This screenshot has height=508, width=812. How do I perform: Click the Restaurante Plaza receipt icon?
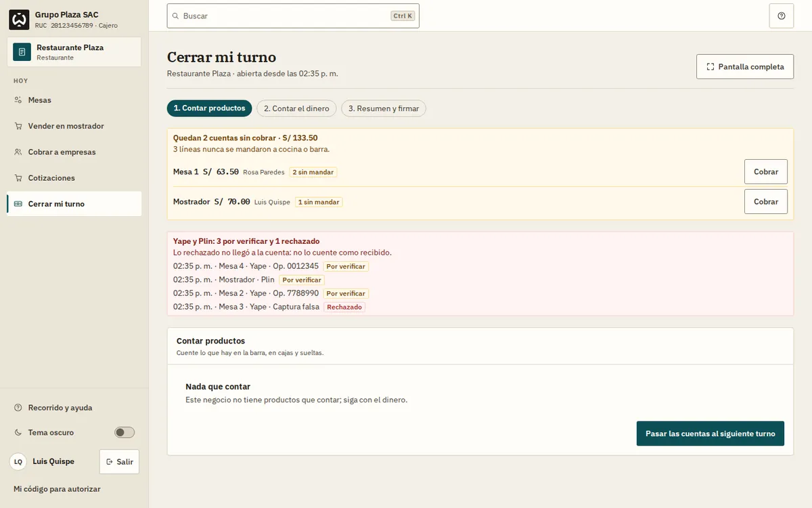pyautogui.click(x=22, y=52)
